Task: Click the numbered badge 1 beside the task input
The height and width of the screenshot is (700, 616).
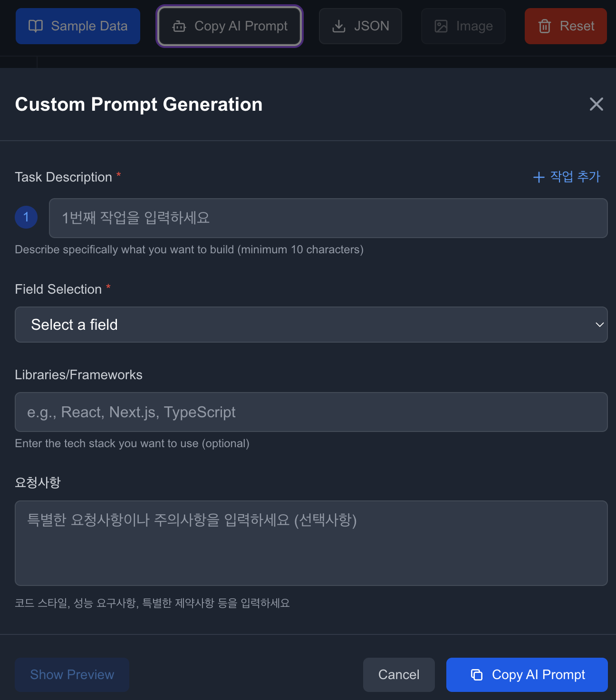Action: (26, 217)
